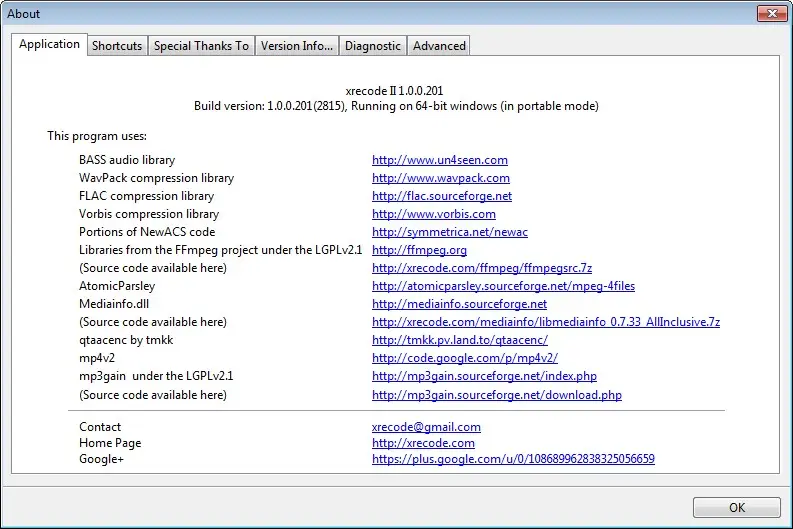Image resolution: width=793 pixels, height=529 pixels.
Task: Confirm with the OK button
Action: point(736,507)
